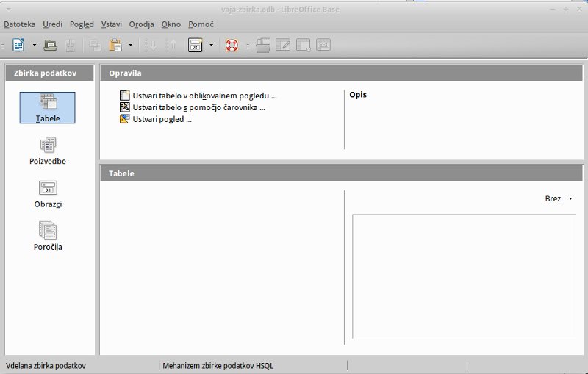Image resolution: width=588 pixels, height=374 pixels.
Task: Open LibreOffice Help lifebuoy icon
Action: click(x=232, y=46)
